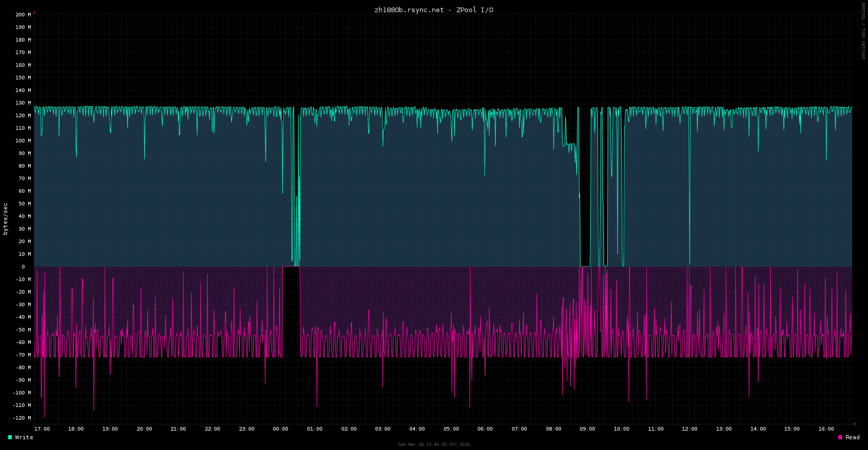
Task: Click the cyan Write legend swatch
Action: [x=10, y=437]
